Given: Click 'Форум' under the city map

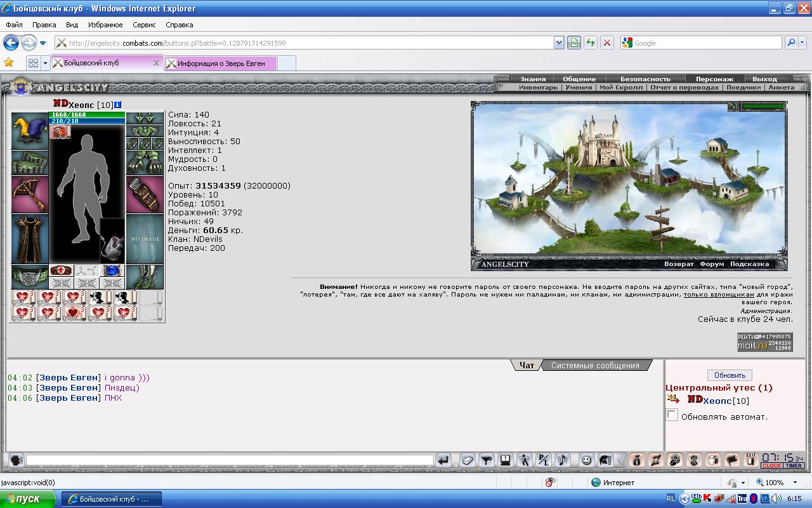Looking at the screenshot, I should pos(712,264).
